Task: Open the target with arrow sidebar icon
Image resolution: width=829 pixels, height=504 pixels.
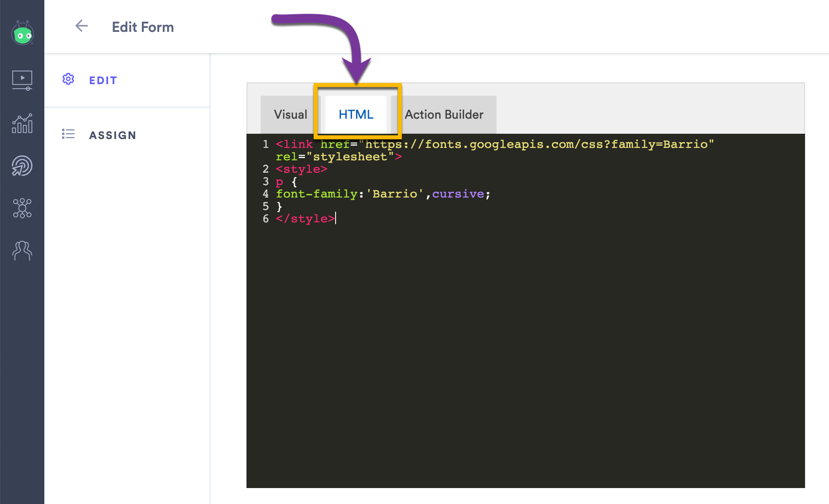Action: click(x=22, y=166)
